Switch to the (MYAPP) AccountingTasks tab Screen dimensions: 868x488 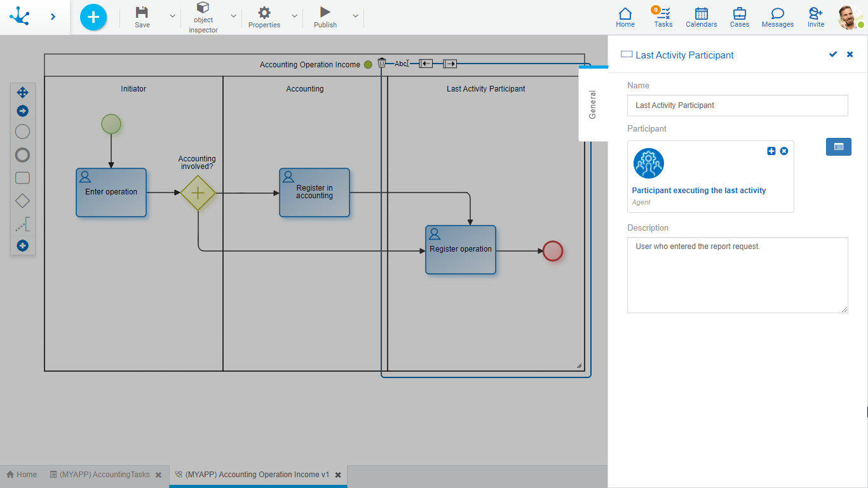(105, 475)
